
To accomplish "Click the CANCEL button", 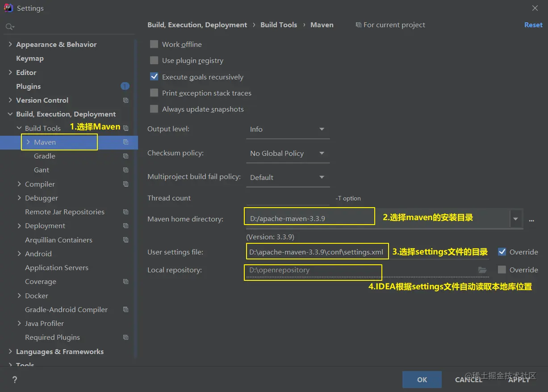I will pyautogui.click(x=469, y=379).
